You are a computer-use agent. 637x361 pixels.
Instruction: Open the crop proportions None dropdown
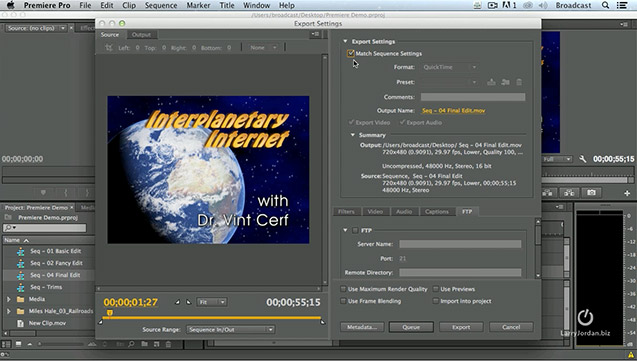262,48
